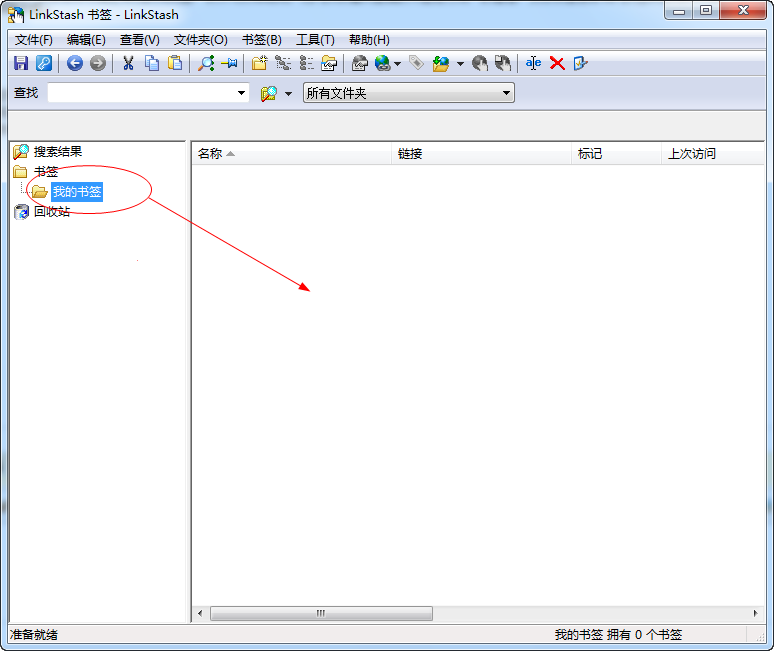
Task: Click the expand tree icon
Action: click(283, 63)
